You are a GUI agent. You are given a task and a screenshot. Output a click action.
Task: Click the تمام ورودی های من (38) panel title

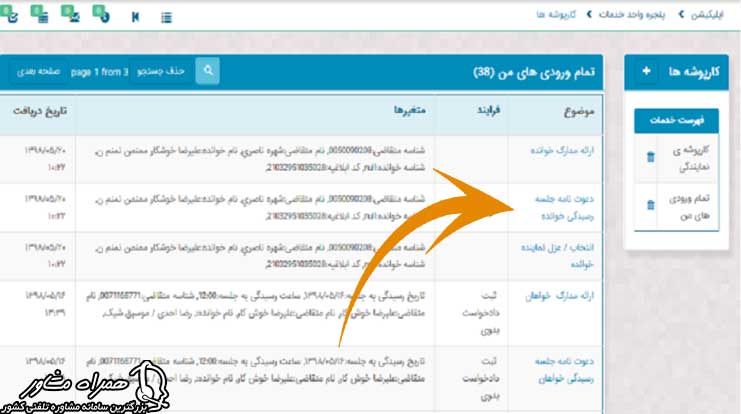(534, 72)
